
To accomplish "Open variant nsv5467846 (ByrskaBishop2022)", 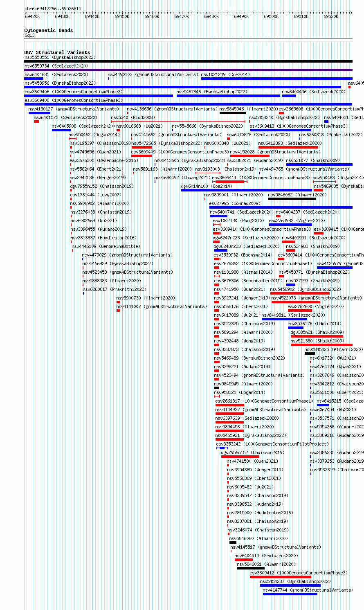I will tap(212, 92).
